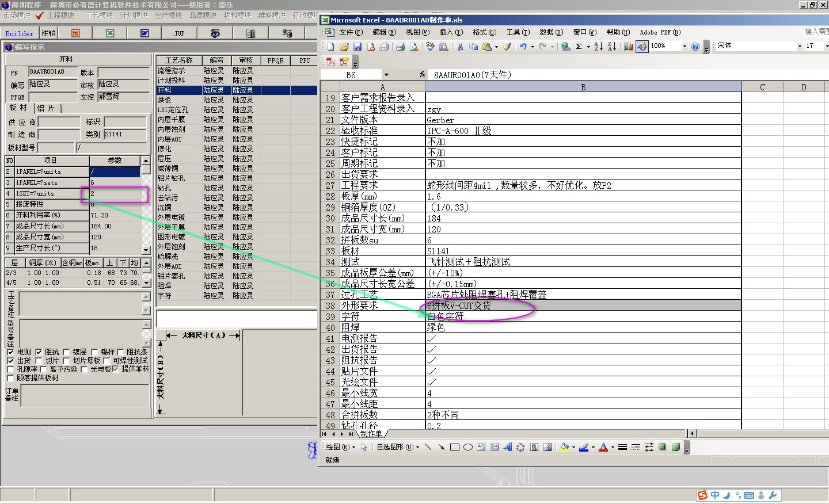Open the Name Box dropdown arrow
The image size is (829, 504).
[386, 75]
